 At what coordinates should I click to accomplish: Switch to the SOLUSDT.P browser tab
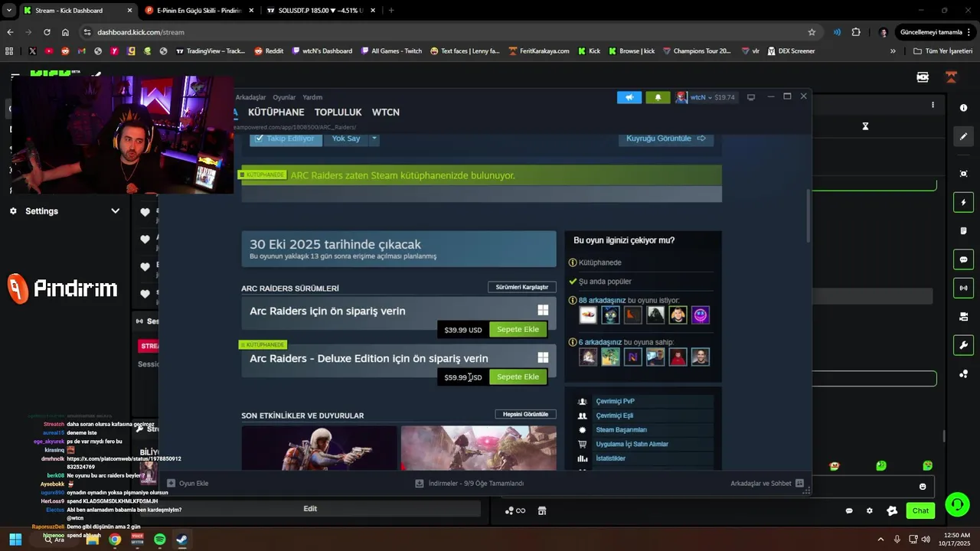click(322, 11)
